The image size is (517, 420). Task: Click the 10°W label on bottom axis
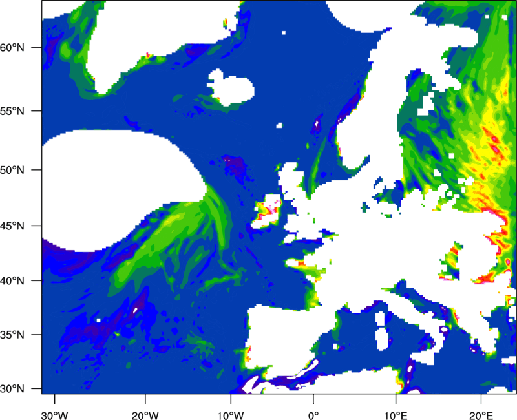[x=231, y=407]
